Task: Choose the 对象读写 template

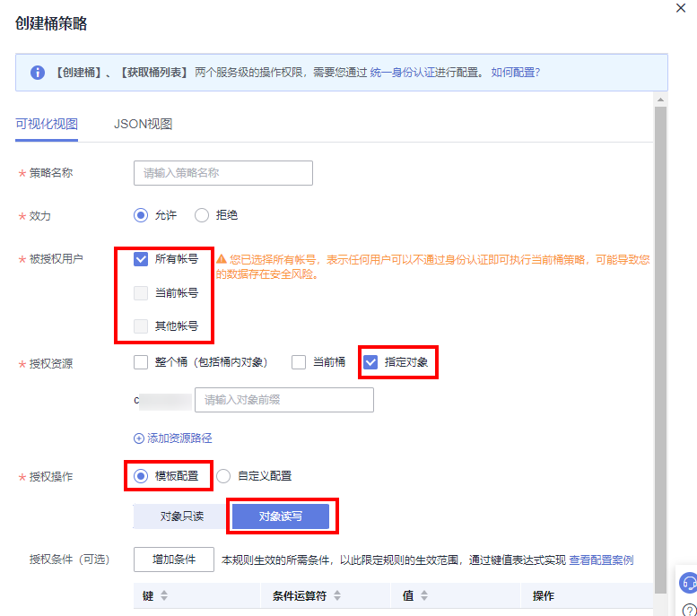Action: click(x=281, y=516)
